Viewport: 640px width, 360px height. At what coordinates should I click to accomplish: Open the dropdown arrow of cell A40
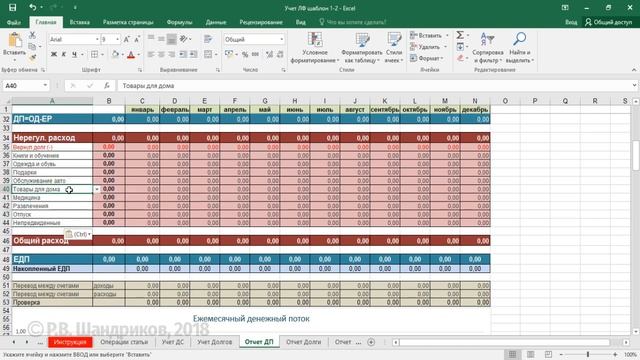click(x=97, y=189)
